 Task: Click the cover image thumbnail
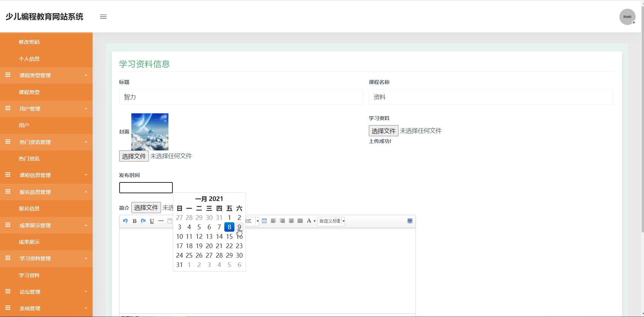click(x=150, y=132)
